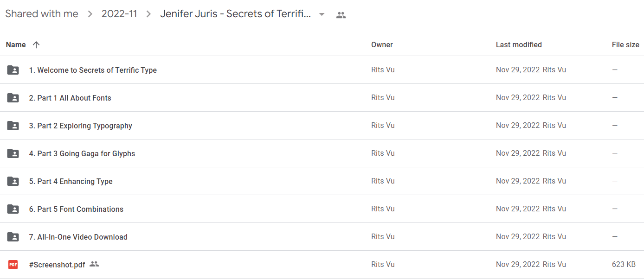The height and width of the screenshot is (279, 644).
Task: Sort files by Name column header
Action: pos(16,44)
